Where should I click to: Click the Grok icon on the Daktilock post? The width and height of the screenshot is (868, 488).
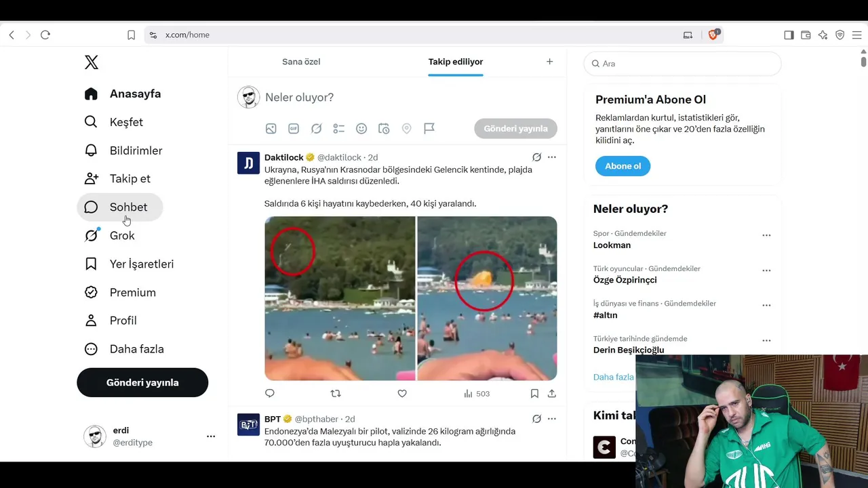coord(536,157)
